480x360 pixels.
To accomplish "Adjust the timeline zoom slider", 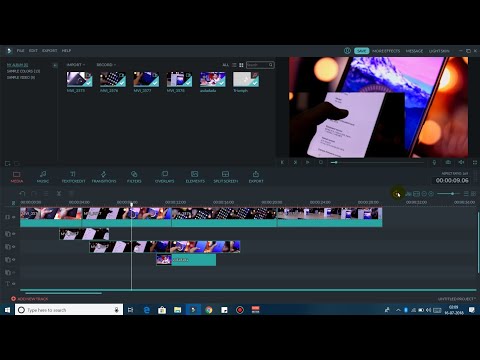I will click(448, 194).
